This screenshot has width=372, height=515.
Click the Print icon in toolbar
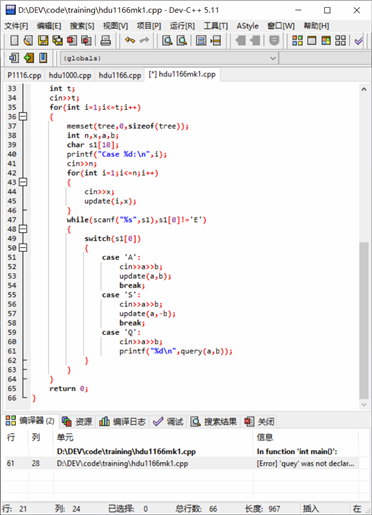pyautogui.click(x=105, y=41)
